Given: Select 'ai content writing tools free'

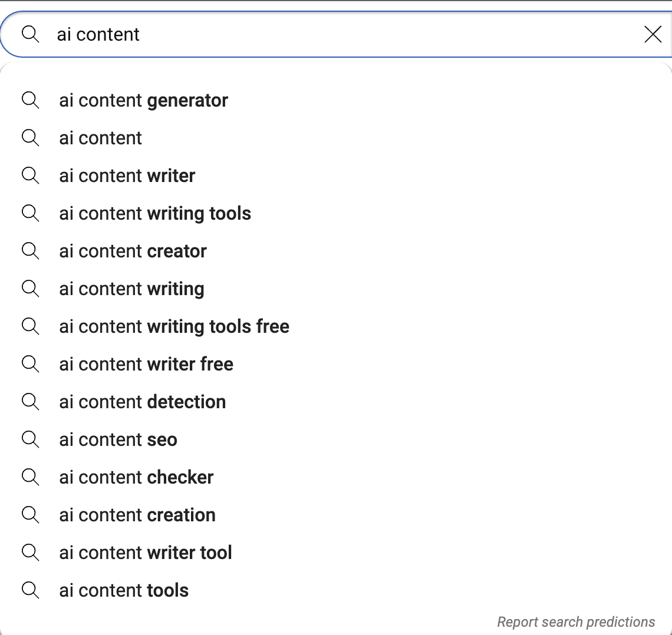Looking at the screenshot, I should (x=336, y=326).
